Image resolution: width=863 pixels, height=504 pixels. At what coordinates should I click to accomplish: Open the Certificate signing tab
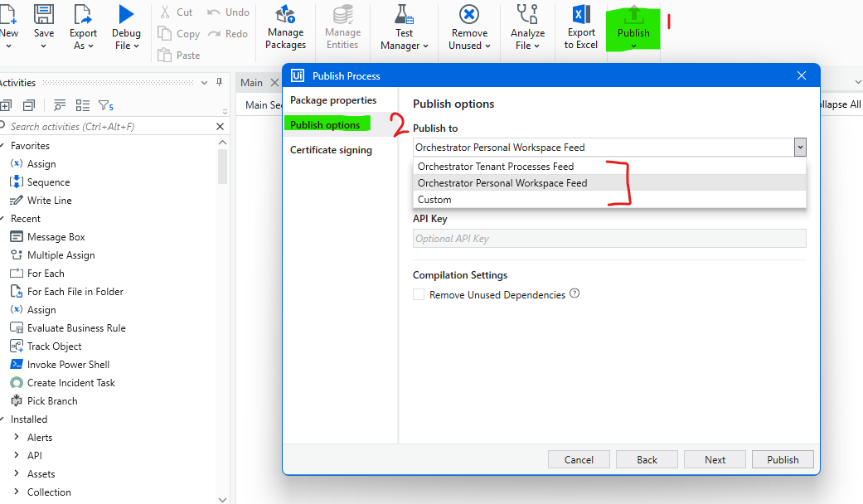tap(330, 149)
